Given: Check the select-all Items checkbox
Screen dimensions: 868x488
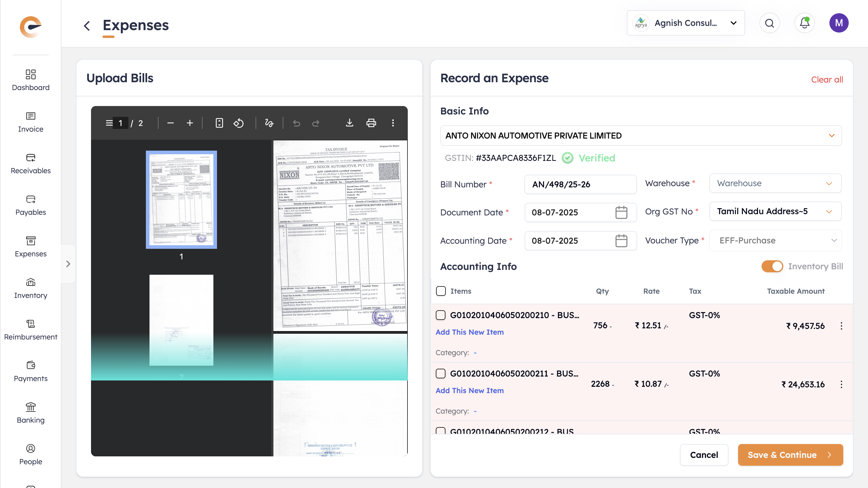Looking at the screenshot, I should coord(441,291).
